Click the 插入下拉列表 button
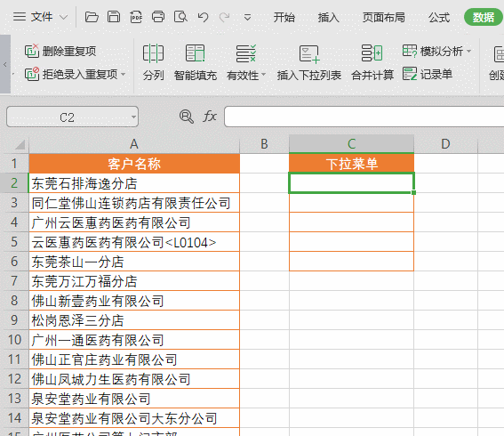 pyautogui.click(x=309, y=62)
